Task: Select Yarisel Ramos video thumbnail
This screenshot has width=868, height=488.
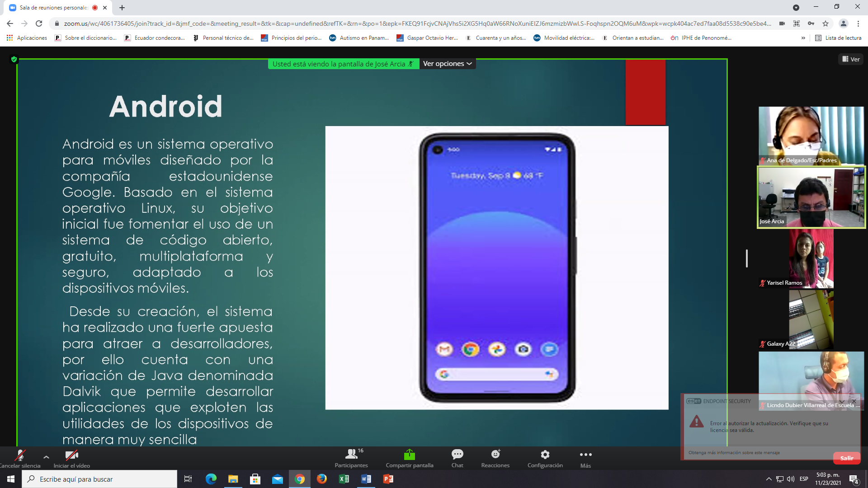Action: 811,258
